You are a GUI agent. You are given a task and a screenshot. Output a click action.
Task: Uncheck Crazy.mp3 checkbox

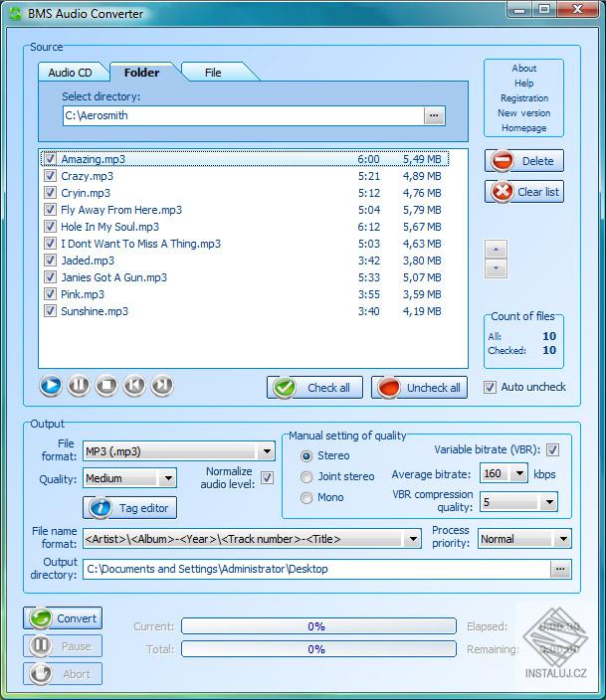50,176
